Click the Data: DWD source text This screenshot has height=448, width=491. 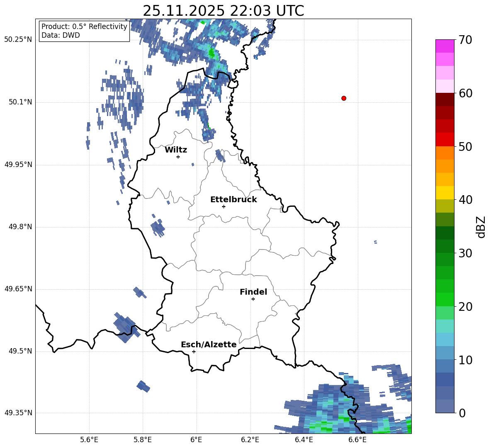coord(61,35)
